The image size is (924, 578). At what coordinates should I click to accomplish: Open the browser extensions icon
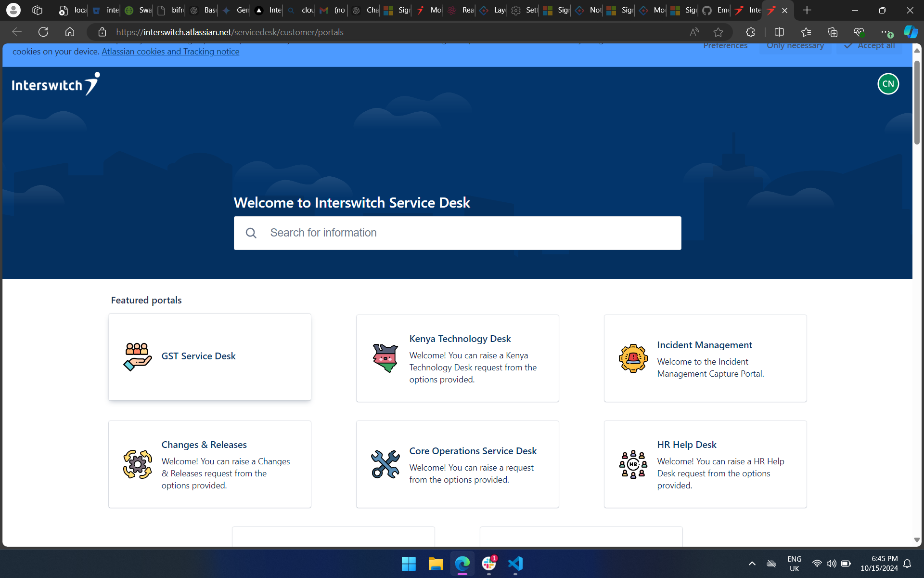pos(750,32)
